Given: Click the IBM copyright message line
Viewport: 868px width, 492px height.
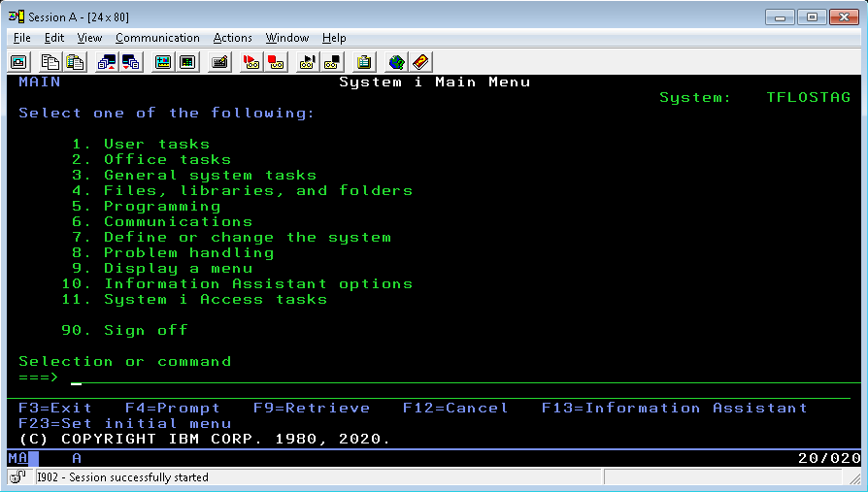Looking at the screenshot, I should [205, 439].
